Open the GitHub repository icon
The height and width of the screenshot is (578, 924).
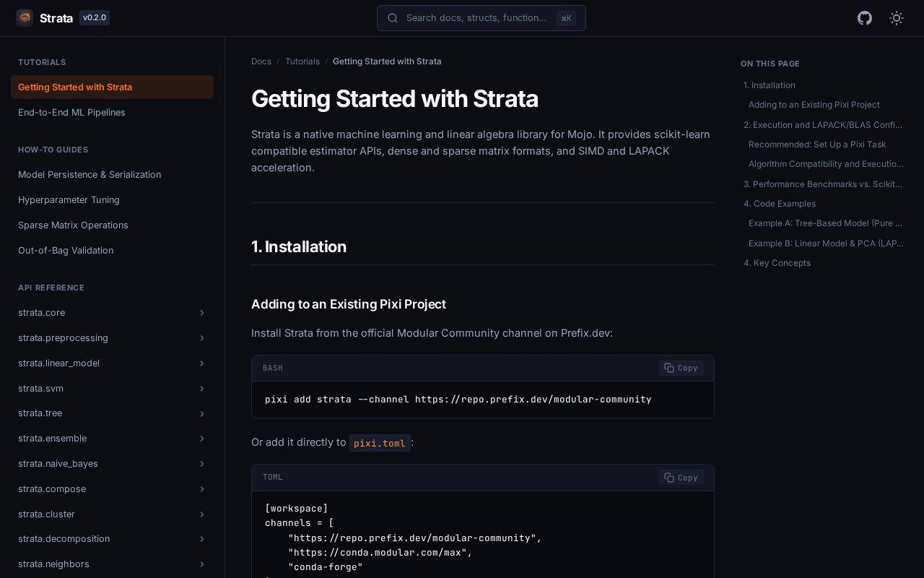[865, 18]
